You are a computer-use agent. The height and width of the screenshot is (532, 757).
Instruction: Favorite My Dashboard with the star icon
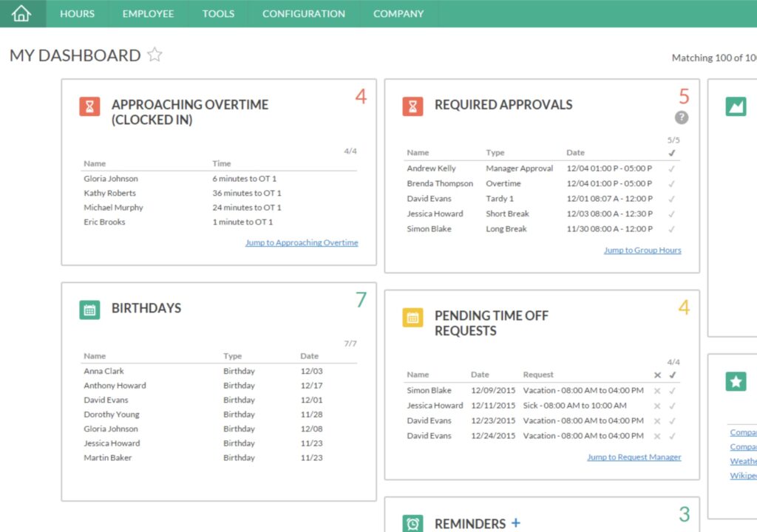pyautogui.click(x=155, y=55)
